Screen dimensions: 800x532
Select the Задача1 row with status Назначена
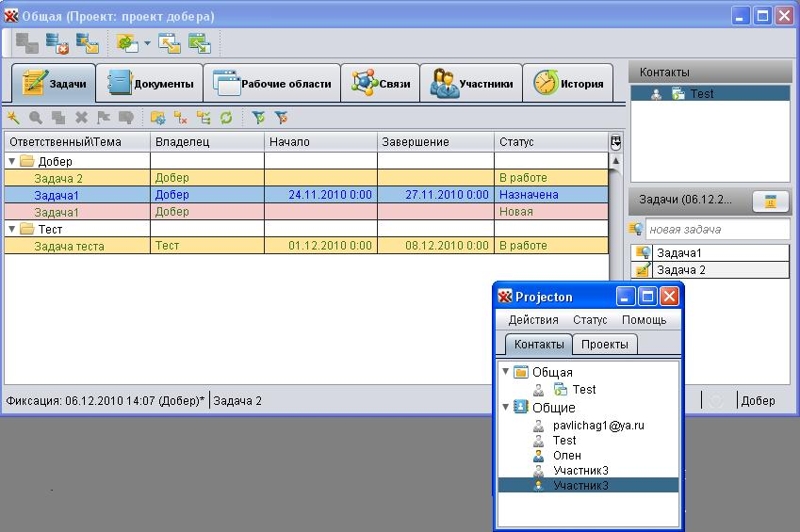(x=306, y=195)
